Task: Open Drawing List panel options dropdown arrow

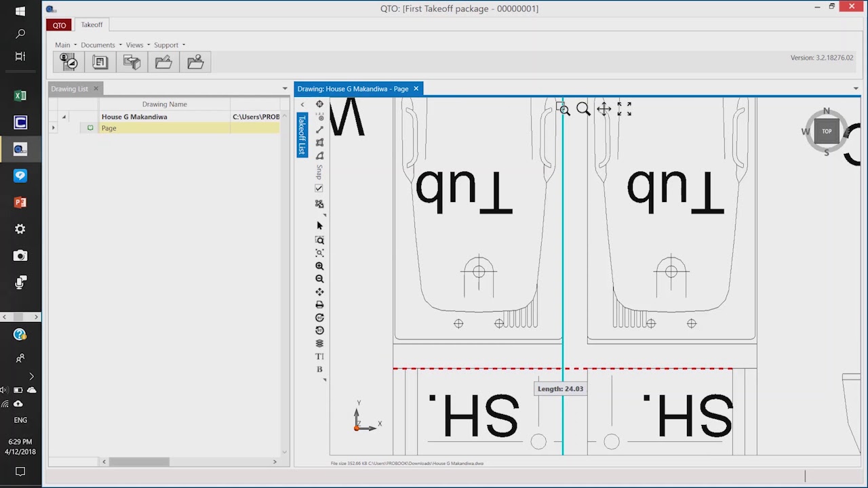Action: pos(285,89)
